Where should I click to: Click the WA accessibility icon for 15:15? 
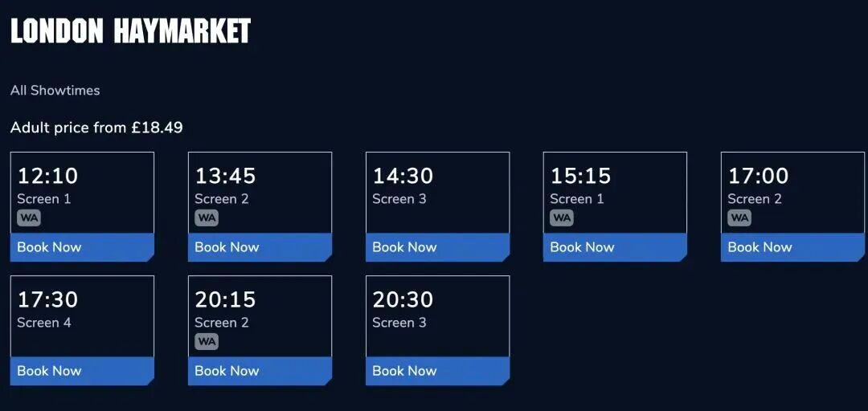pos(562,218)
